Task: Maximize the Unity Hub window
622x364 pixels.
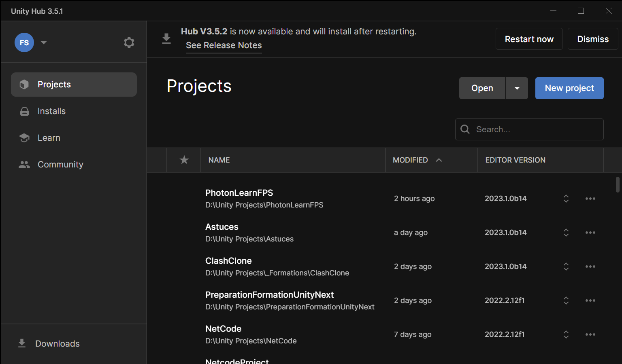Action: pyautogui.click(x=581, y=11)
